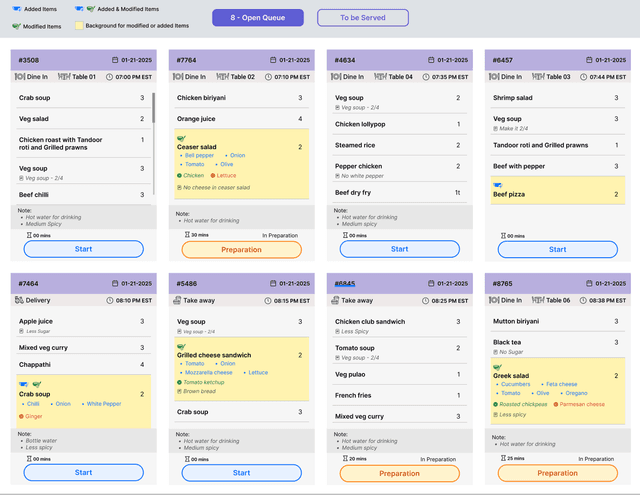Click the note icon beside No white pepper
This screenshot has height=495, width=640.
pyautogui.click(x=337, y=176)
